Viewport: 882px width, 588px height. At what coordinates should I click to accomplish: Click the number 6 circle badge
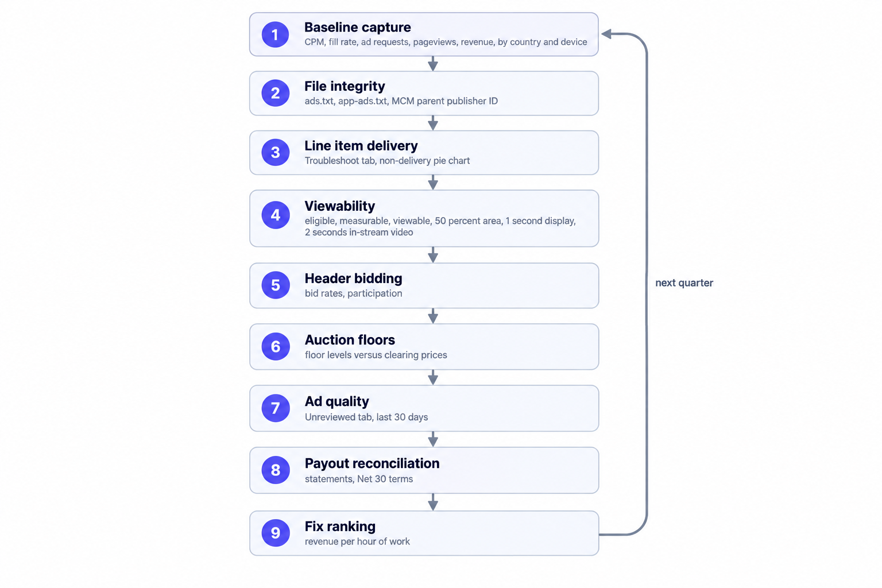pos(275,346)
